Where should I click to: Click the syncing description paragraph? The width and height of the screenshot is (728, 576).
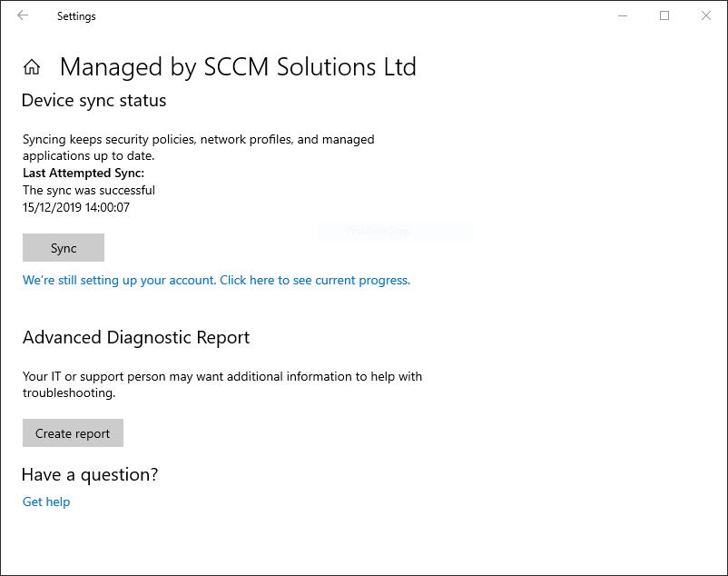(x=198, y=147)
